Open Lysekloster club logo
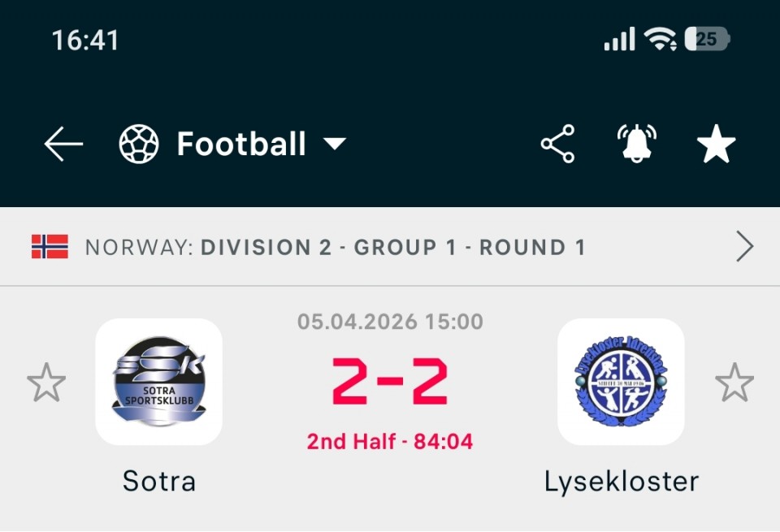 click(621, 382)
